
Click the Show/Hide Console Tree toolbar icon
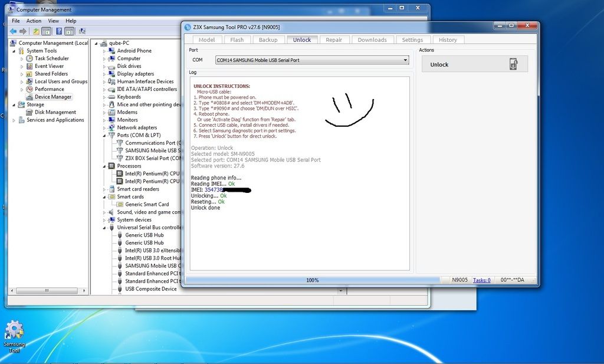click(x=47, y=31)
